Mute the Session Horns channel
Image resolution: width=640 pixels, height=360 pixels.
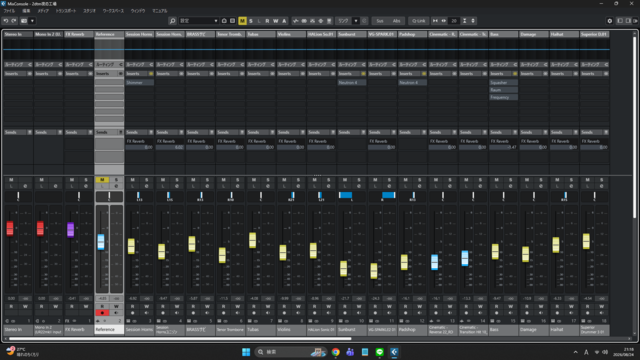132,180
